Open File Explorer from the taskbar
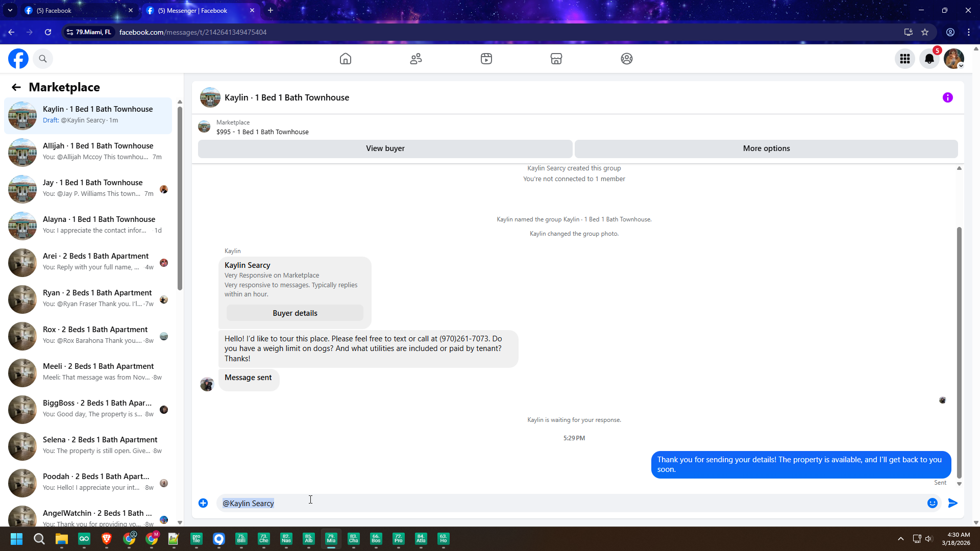Screen dimensions: 980x551 coord(62,539)
